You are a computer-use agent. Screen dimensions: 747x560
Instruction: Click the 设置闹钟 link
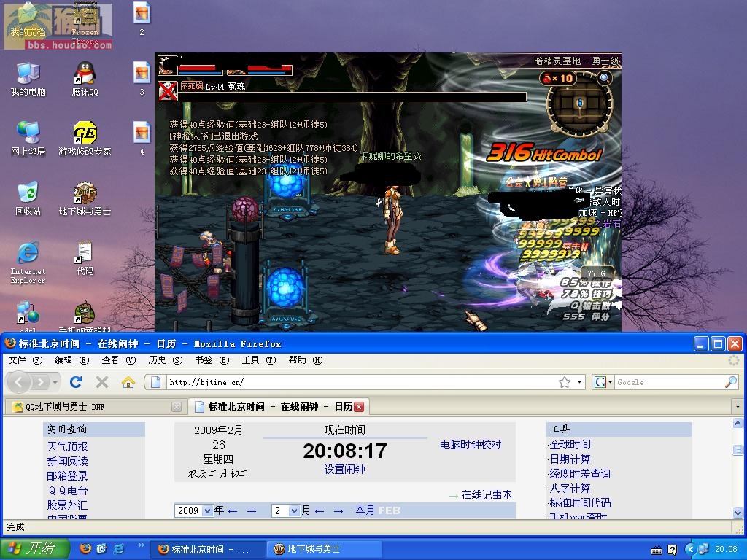coord(344,470)
